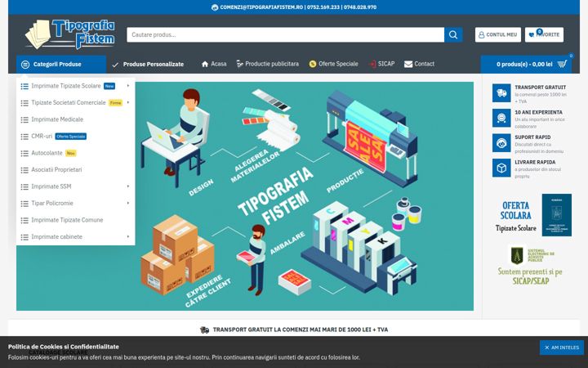Click the SICAP icon in navbar

coord(372,65)
